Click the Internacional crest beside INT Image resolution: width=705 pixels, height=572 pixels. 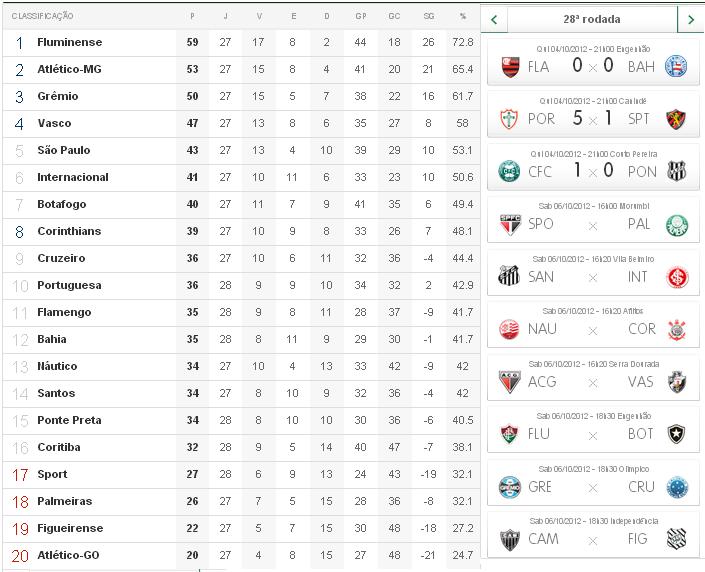tap(676, 277)
